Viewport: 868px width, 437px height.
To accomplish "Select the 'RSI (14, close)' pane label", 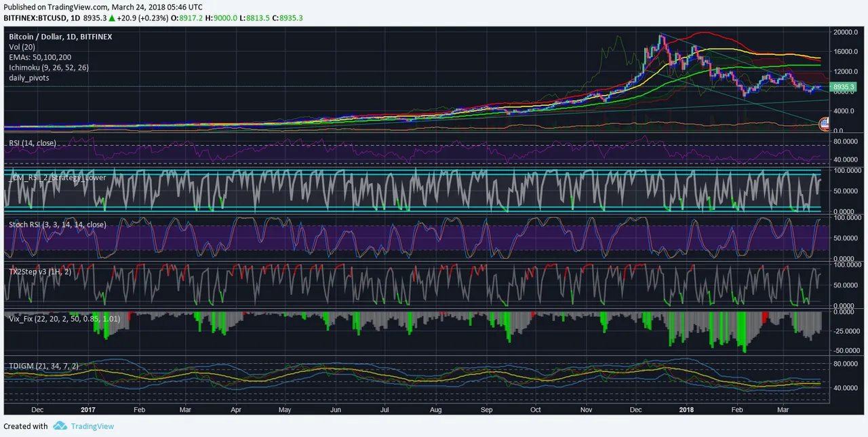I will 33,143.
